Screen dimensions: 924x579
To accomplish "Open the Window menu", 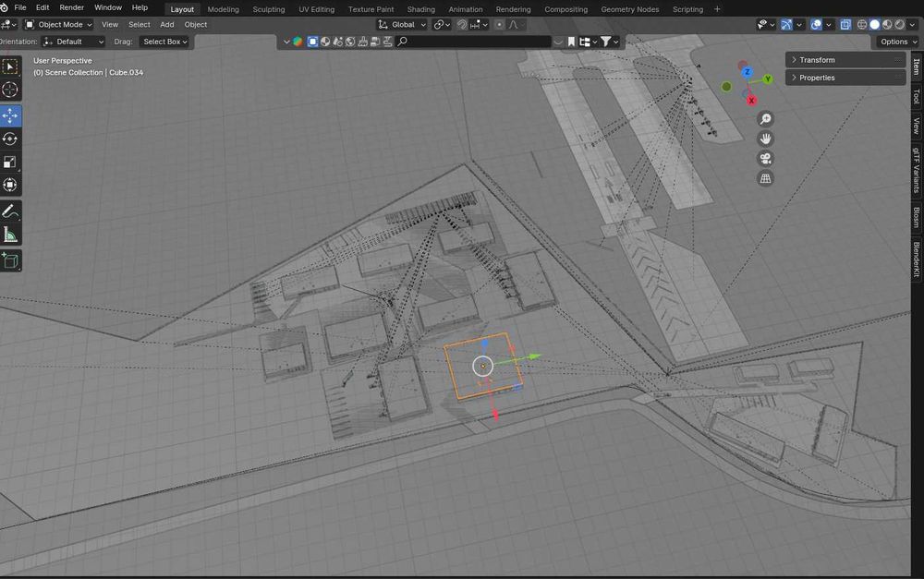I will 108,7.
